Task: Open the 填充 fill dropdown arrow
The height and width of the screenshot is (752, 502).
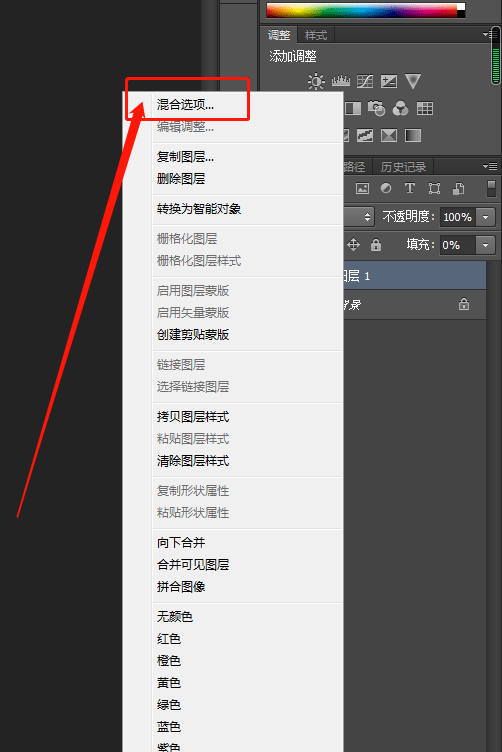Action: click(x=485, y=245)
